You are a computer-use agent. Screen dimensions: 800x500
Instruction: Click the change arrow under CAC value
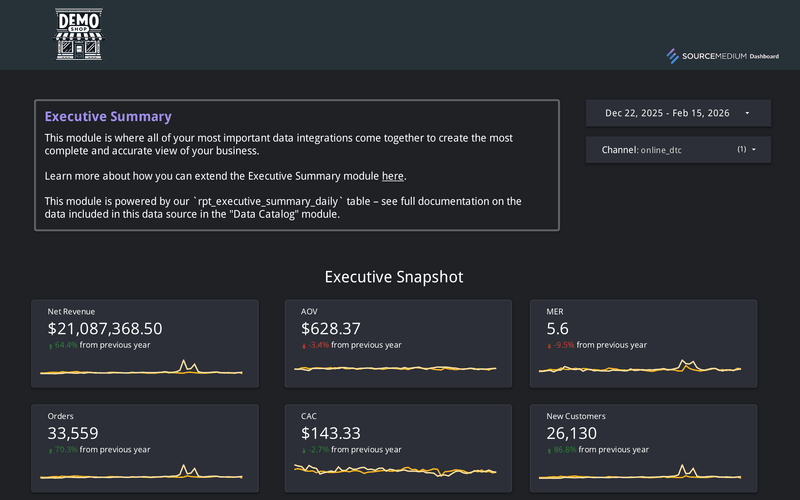pos(304,450)
